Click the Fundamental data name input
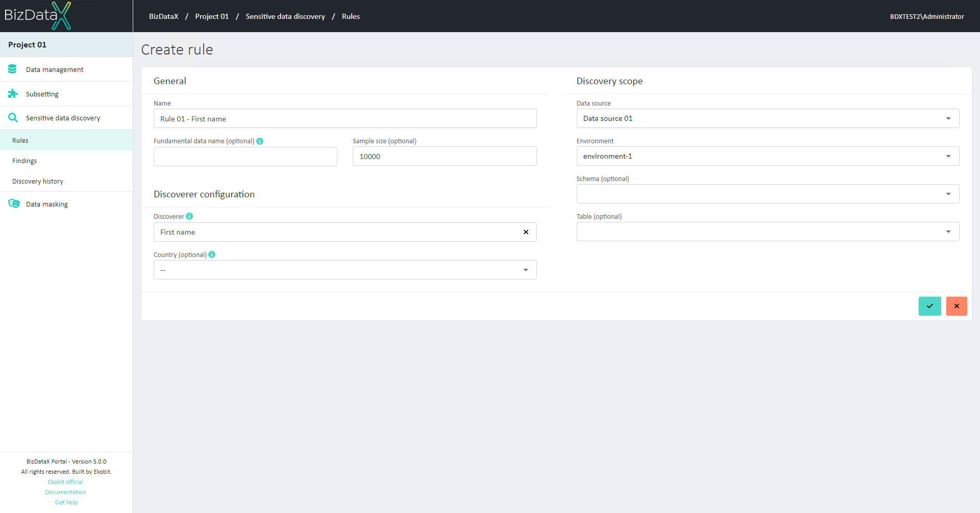Viewport: 980px width, 513px height. [246, 157]
